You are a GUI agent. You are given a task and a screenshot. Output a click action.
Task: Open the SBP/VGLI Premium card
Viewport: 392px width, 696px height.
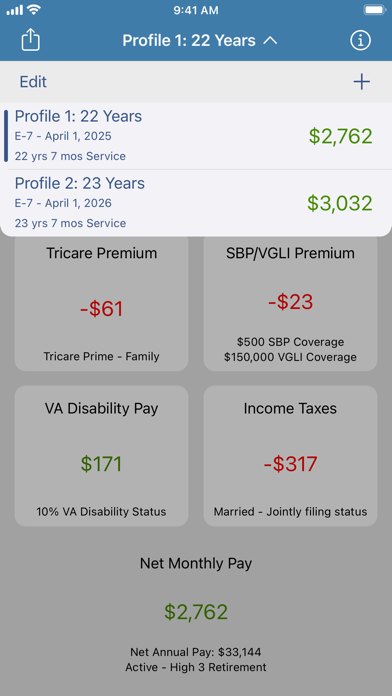[290, 304]
